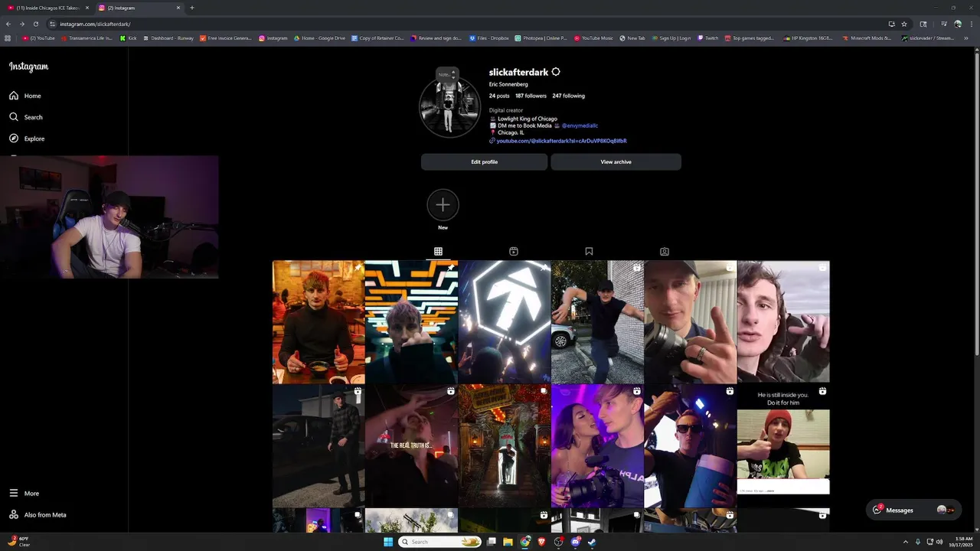Viewport: 980px width, 551px height.
Task: Show the Posts grid tab
Action: (438, 251)
